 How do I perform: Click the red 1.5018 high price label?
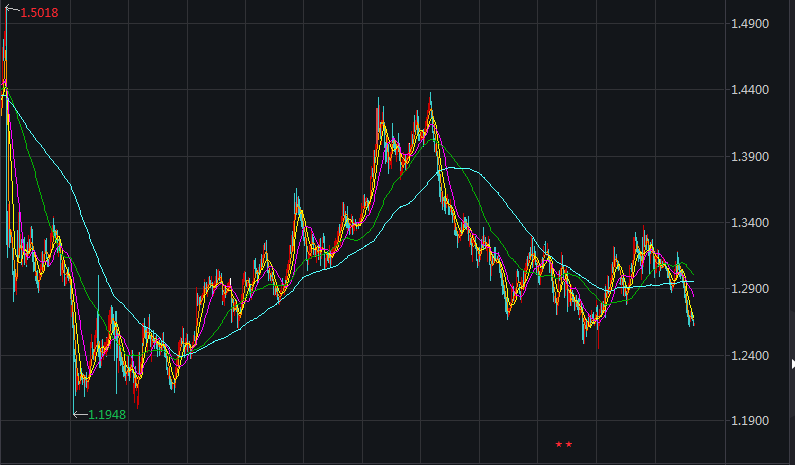[x=38, y=13]
